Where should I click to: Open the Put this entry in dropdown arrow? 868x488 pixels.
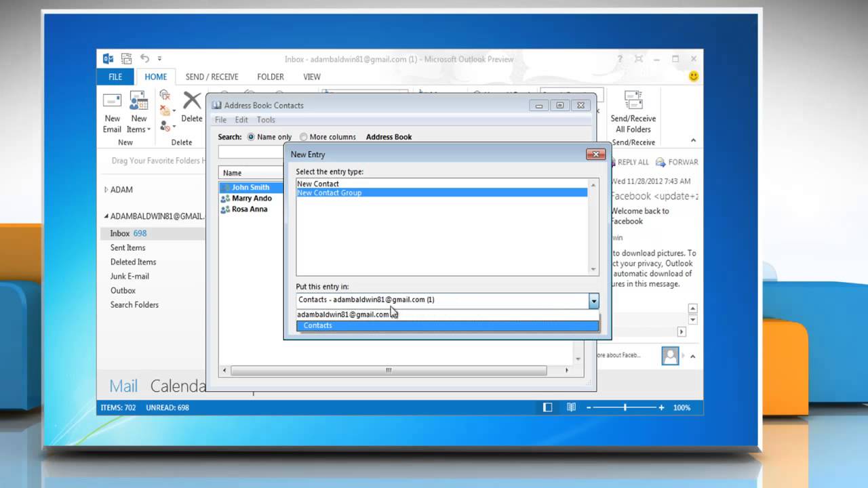(x=593, y=300)
